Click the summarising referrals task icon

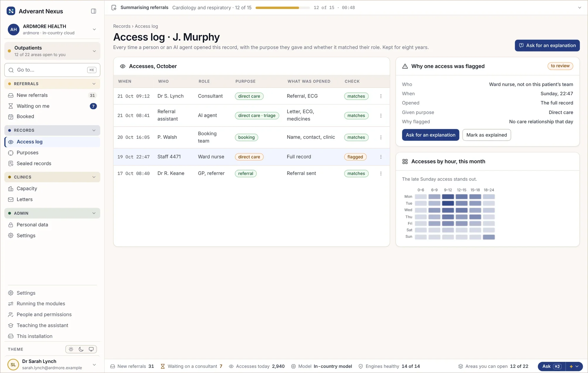point(114,8)
